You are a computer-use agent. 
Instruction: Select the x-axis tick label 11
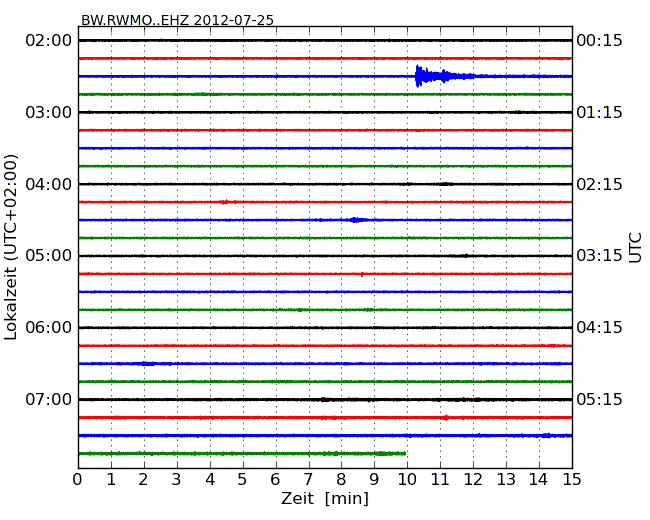[x=440, y=480]
